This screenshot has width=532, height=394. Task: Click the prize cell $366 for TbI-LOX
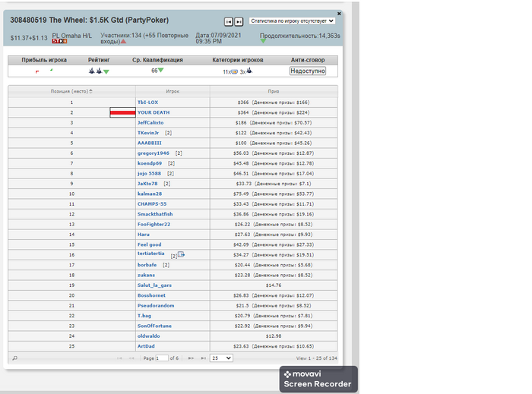click(x=274, y=102)
